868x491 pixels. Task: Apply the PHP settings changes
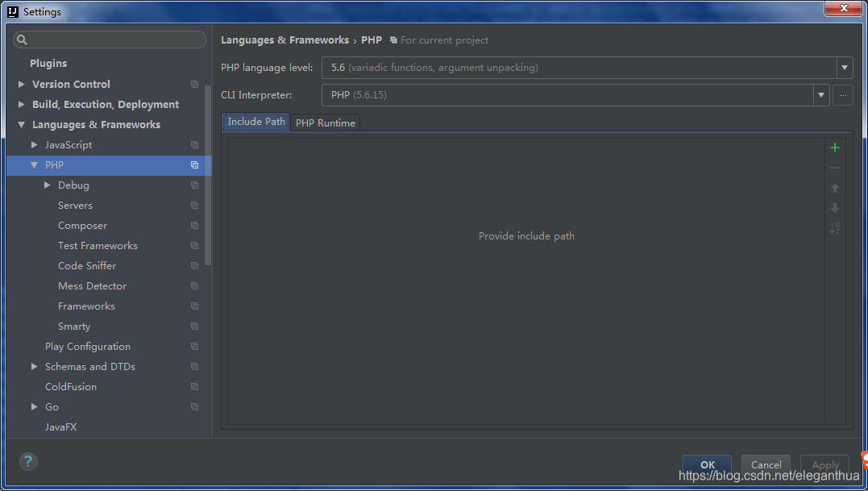[824, 465]
